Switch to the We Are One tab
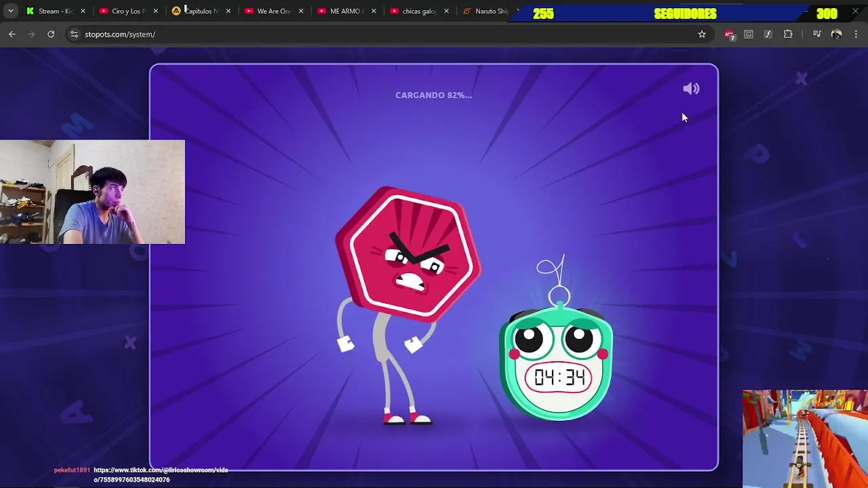Image resolution: width=868 pixels, height=488 pixels. click(274, 11)
